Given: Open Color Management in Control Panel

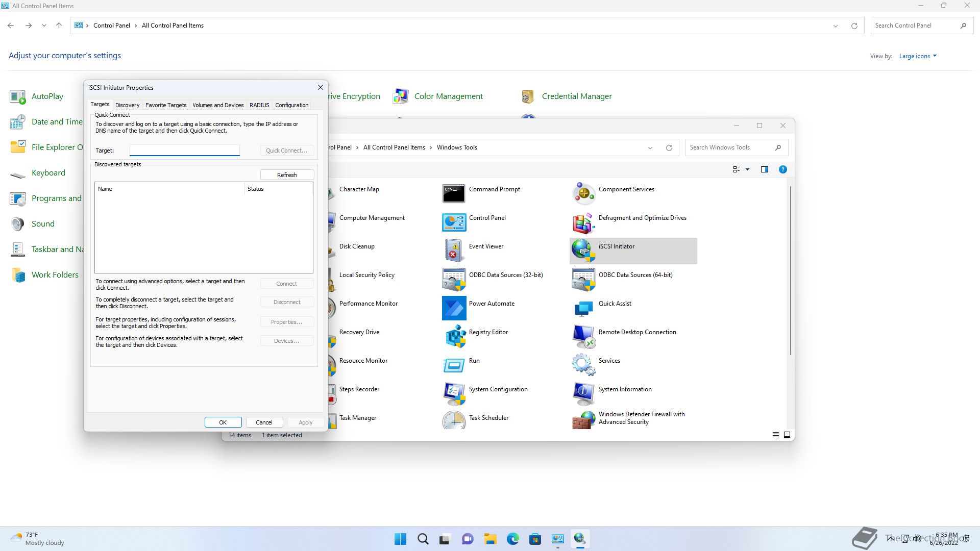Looking at the screenshot, I should 437,96.
